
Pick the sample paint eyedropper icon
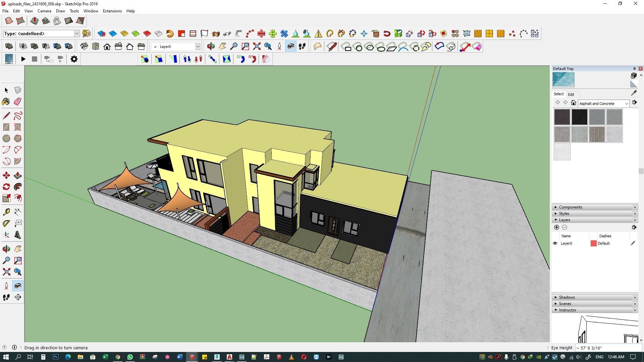coord(634,94)
